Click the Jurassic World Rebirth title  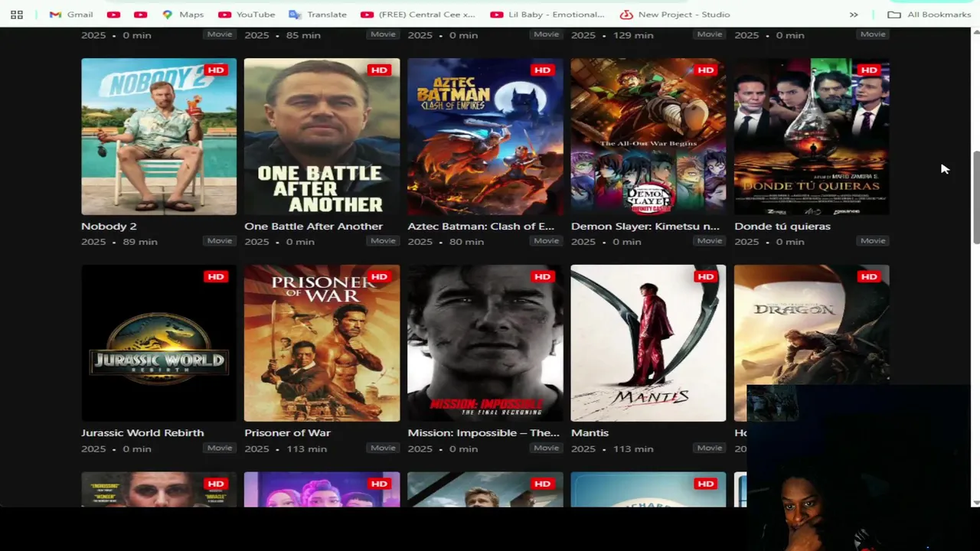[142, 433]
